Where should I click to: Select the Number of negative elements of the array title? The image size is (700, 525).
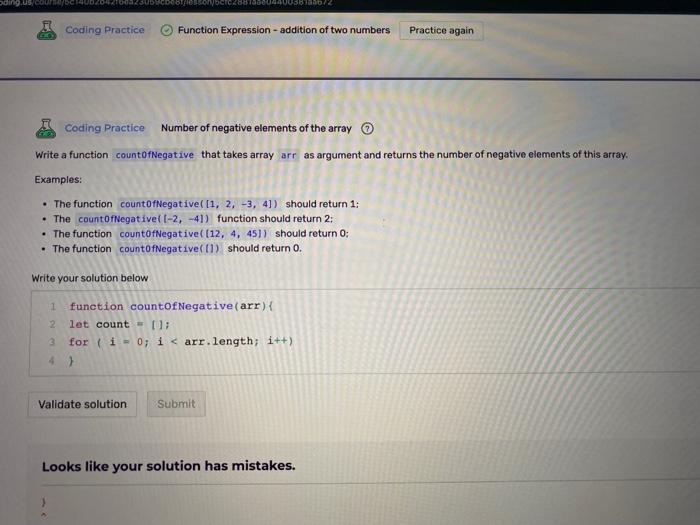(256, 128)
